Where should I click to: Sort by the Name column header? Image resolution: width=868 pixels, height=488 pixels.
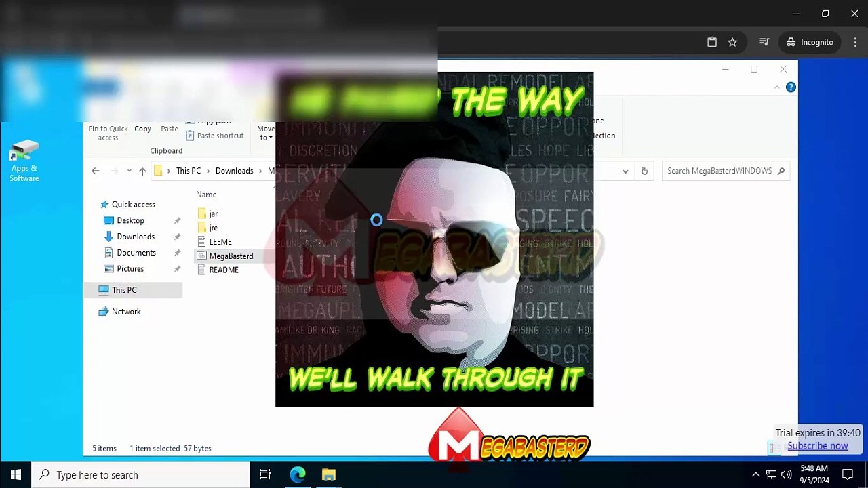pos(206,195)
